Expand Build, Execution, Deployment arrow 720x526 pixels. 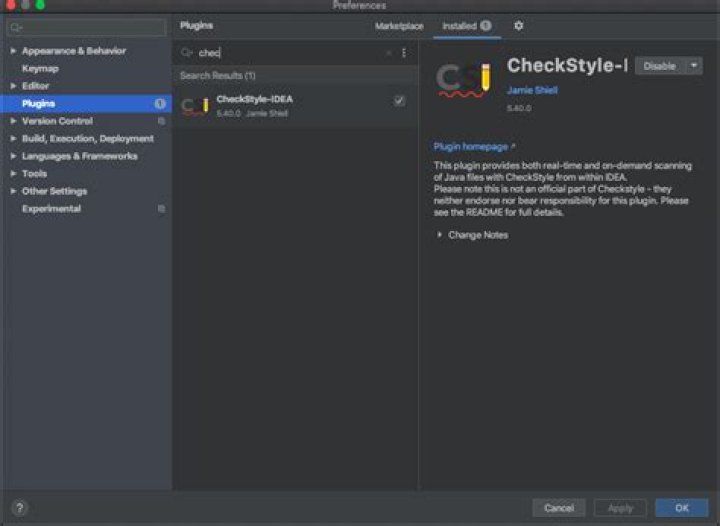pos(13,139)
